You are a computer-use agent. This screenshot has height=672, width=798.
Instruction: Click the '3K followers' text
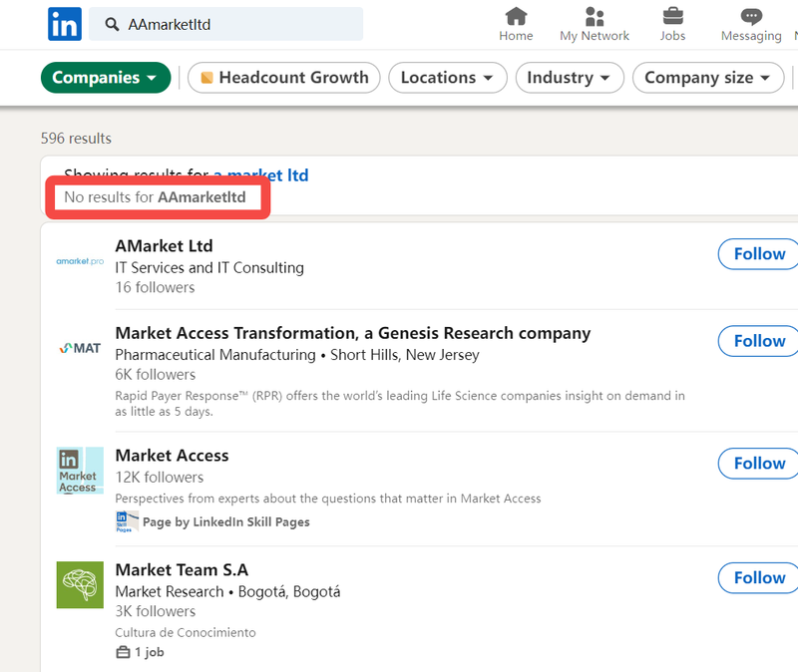(x=156, y=611)
